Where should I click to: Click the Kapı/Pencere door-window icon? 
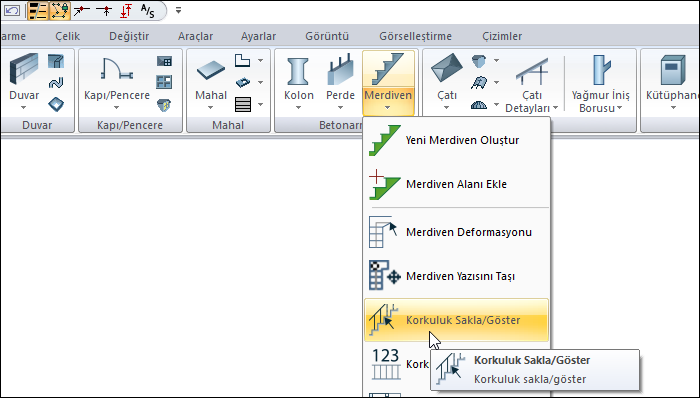pyautogui.click(x=117, y=69)
